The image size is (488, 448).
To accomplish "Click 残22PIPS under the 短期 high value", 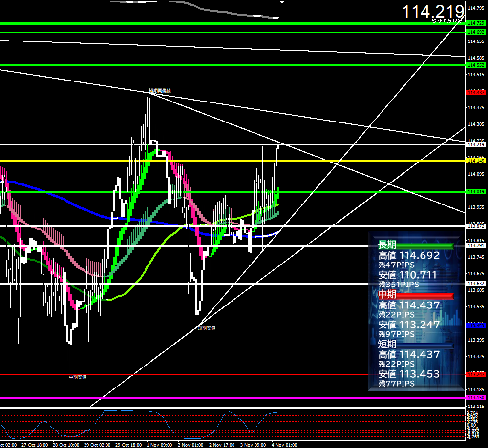I will 397,364.
